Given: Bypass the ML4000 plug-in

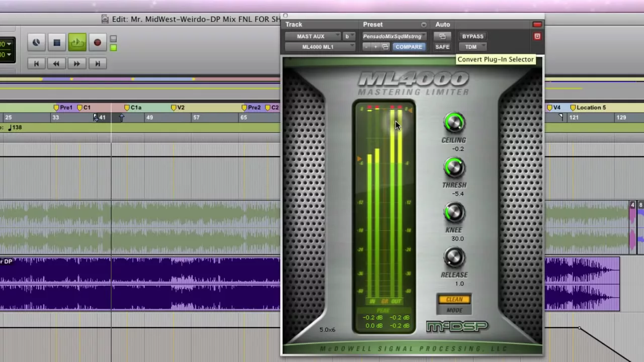Looking at the screenshot, I should 472,36.
